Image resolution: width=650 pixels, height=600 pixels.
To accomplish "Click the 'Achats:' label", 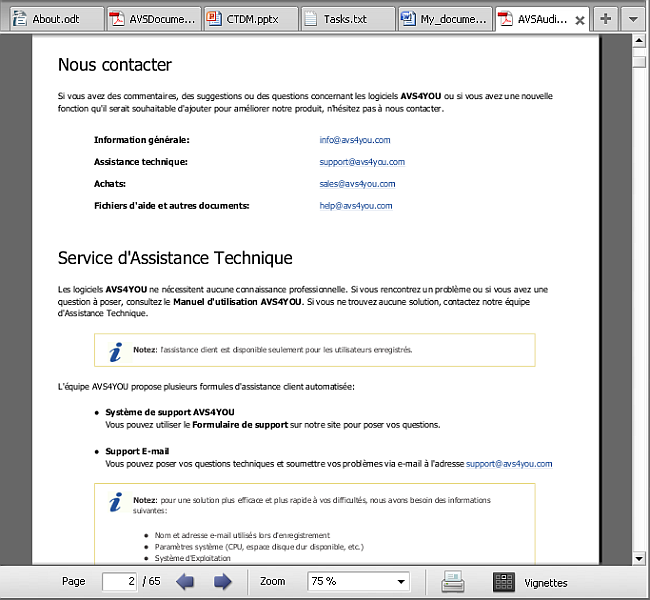I will (110, 184).
